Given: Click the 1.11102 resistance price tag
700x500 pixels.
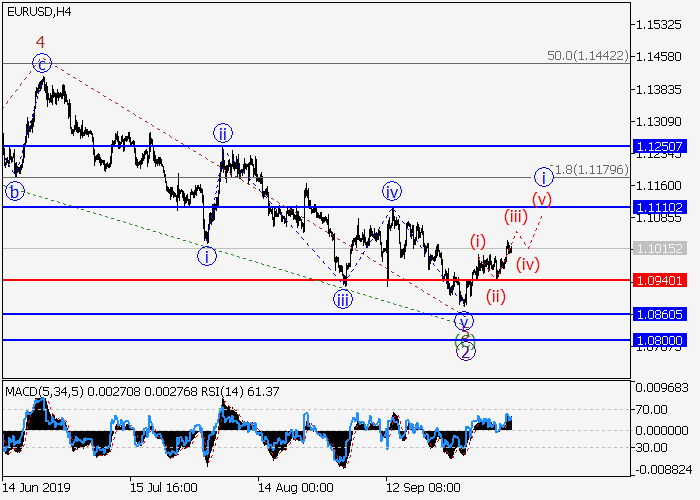Looking at the screenshot, I should point(659,207).
